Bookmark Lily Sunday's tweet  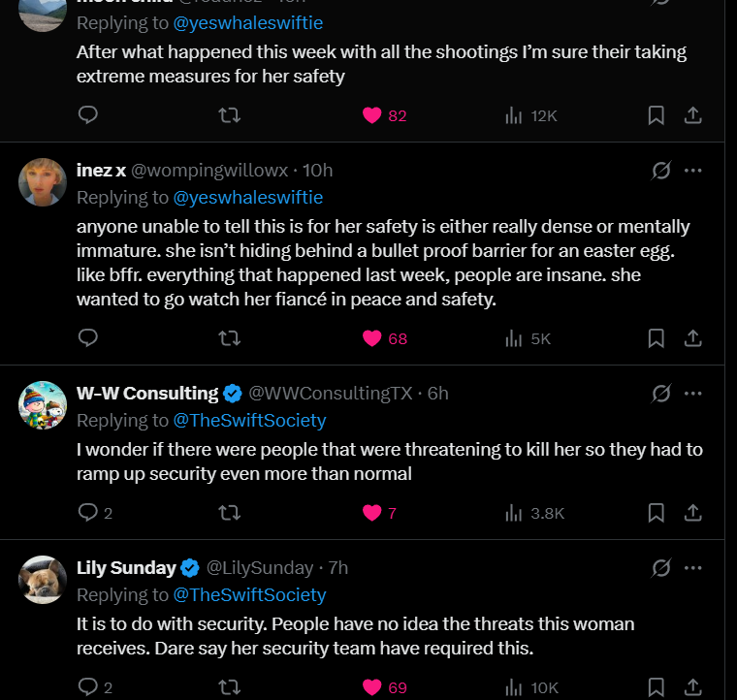[656, 687]
